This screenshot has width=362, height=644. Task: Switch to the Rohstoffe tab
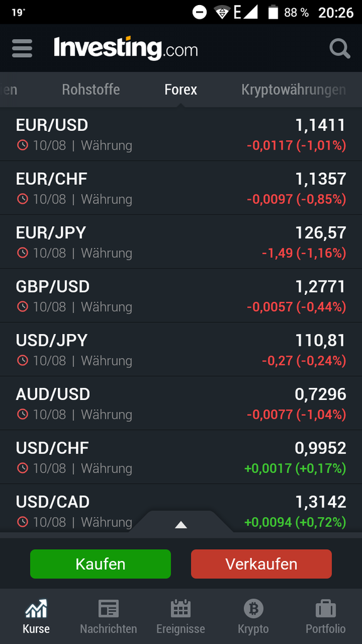(x=90, y=89)
